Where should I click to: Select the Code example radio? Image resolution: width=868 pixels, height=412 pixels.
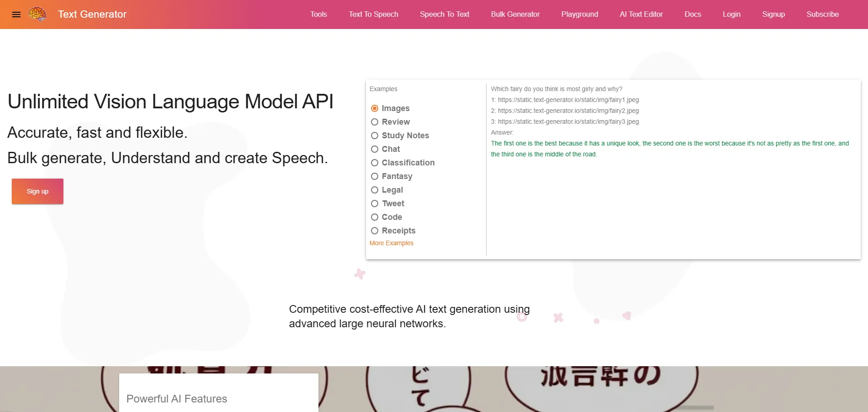coord(375,217)
